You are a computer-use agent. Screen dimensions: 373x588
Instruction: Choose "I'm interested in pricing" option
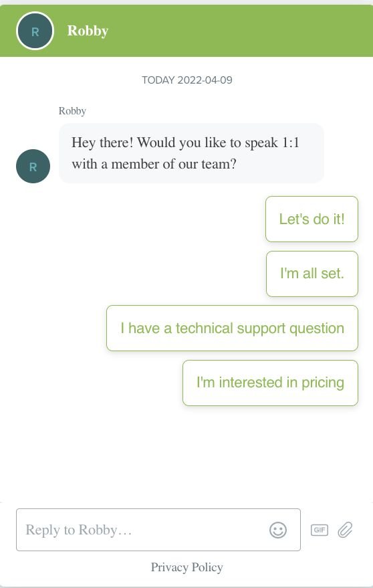[270, 383]
